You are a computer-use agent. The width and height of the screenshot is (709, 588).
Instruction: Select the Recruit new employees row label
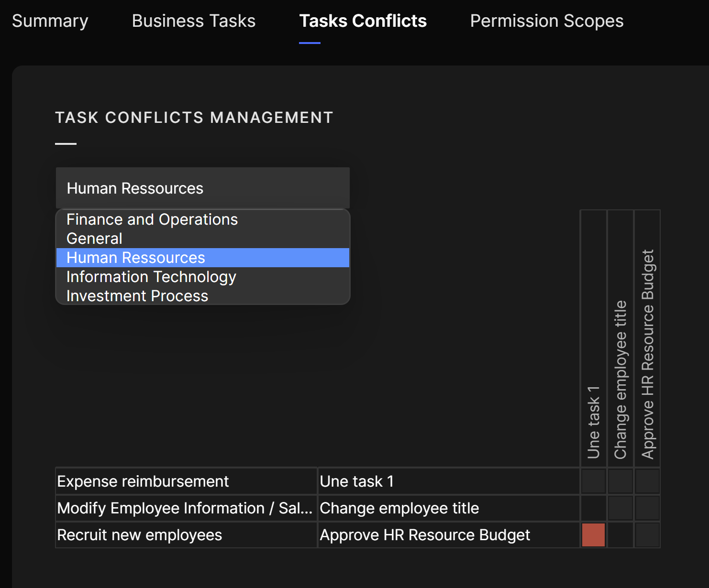[140, 535]
